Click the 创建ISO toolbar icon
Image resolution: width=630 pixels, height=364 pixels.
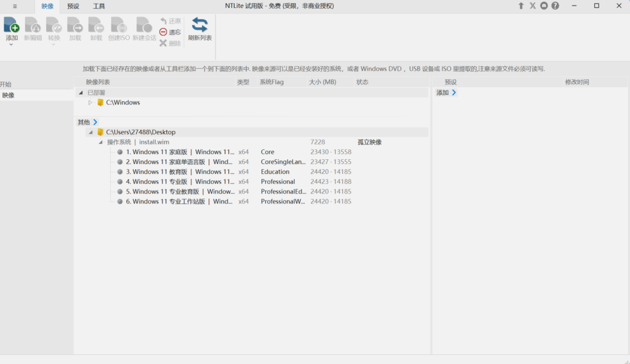tap(119, 25)
